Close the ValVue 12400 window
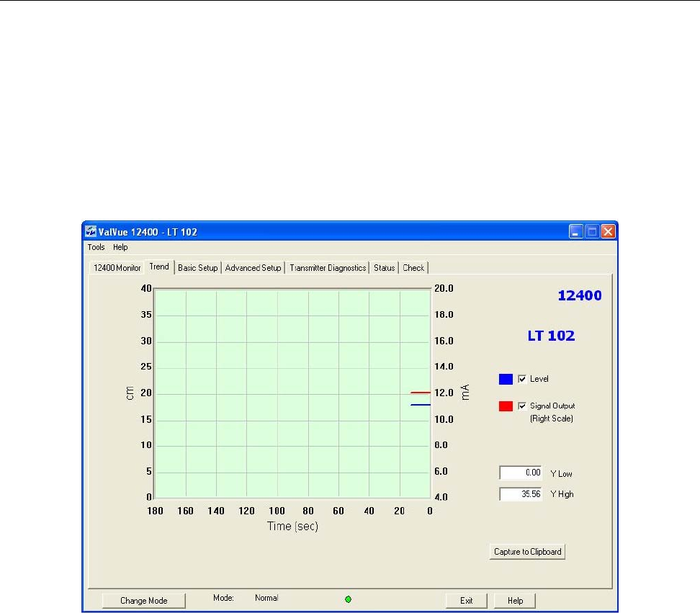The width and height of the screenshot is (700, 613). coord(608,231)
